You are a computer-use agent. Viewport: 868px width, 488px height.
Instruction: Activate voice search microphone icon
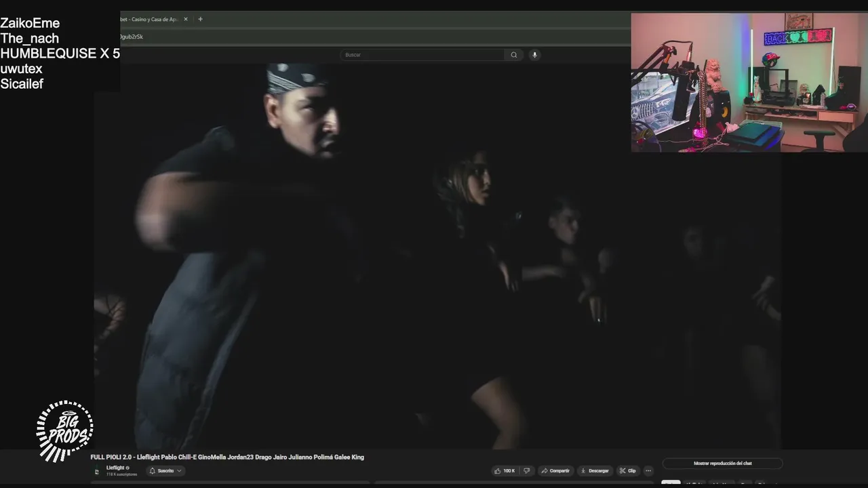534,55
